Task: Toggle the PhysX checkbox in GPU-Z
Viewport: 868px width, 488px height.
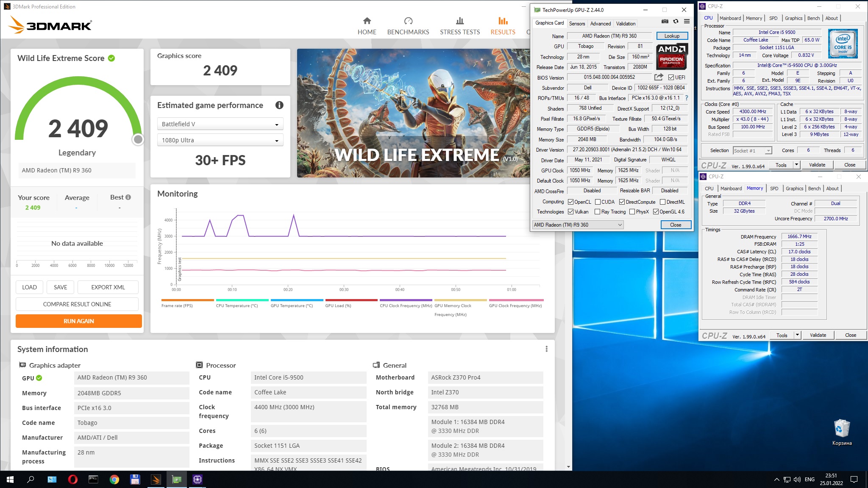Action: click(632, 212)
